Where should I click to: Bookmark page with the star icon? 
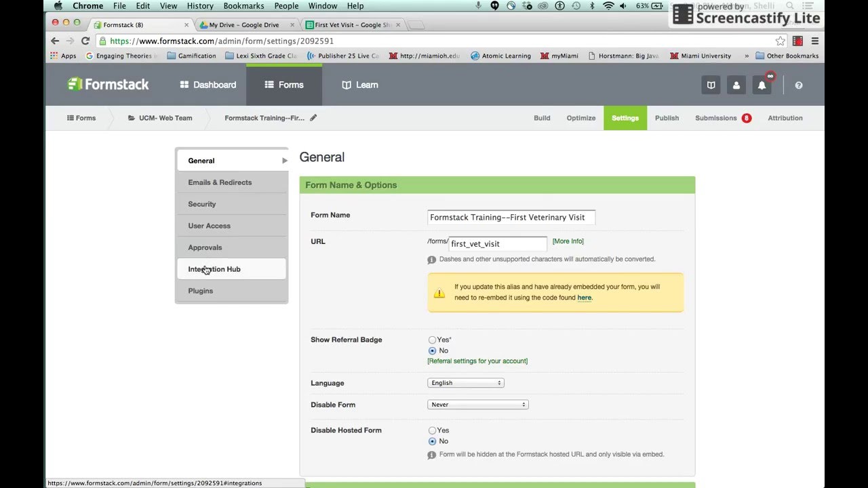coord(781,41)
